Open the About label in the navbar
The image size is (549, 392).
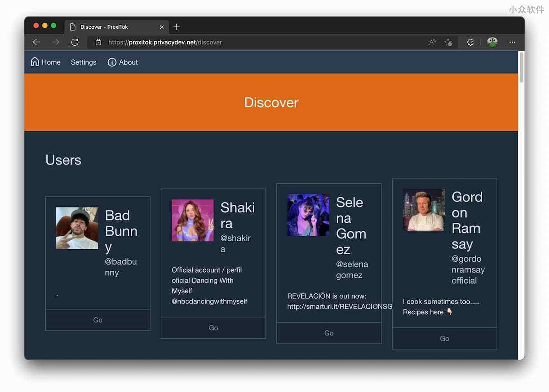(128, 62)
